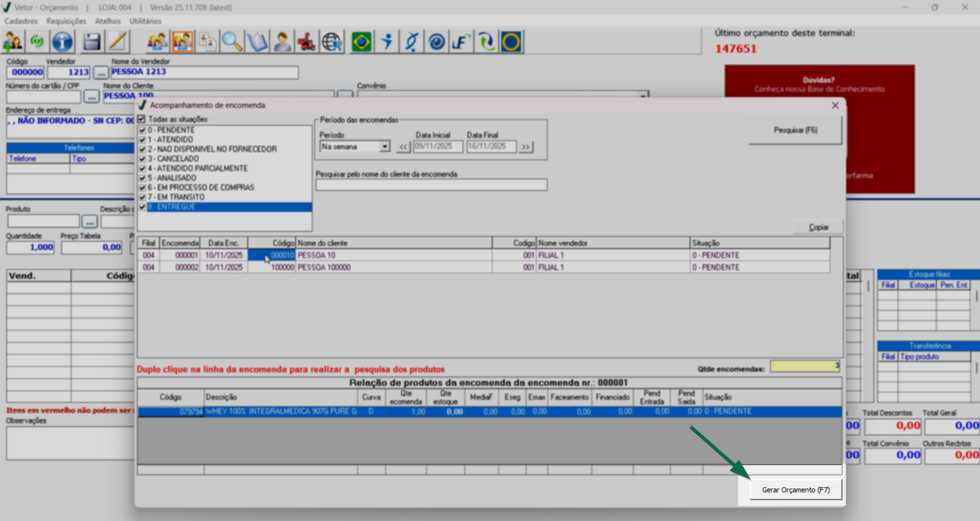Open the Período dropdown

[384, 147]
